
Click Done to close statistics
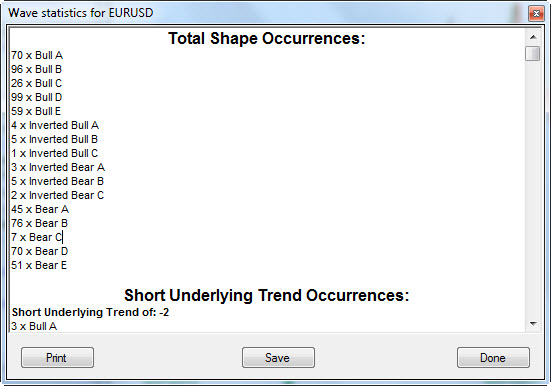tap(493, 358)
